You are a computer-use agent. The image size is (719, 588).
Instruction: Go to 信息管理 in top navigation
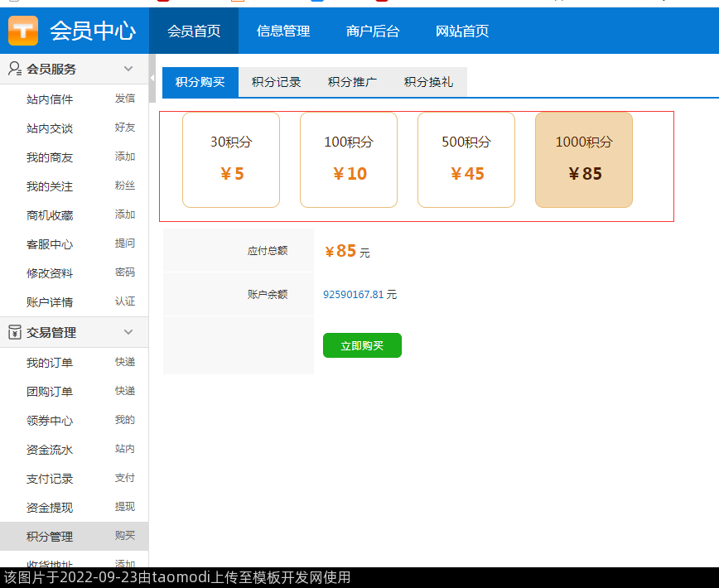283,31
